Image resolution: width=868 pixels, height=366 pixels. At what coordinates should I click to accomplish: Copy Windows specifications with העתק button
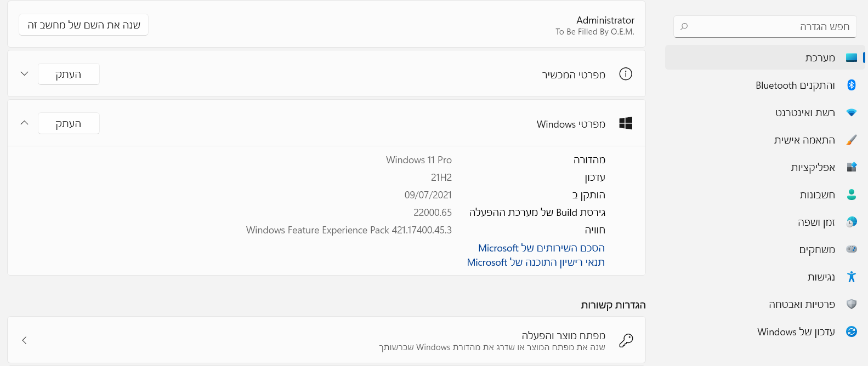[x=69, y=123]
